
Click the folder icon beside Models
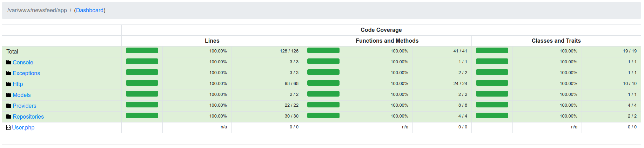click(x=9, y=95)
